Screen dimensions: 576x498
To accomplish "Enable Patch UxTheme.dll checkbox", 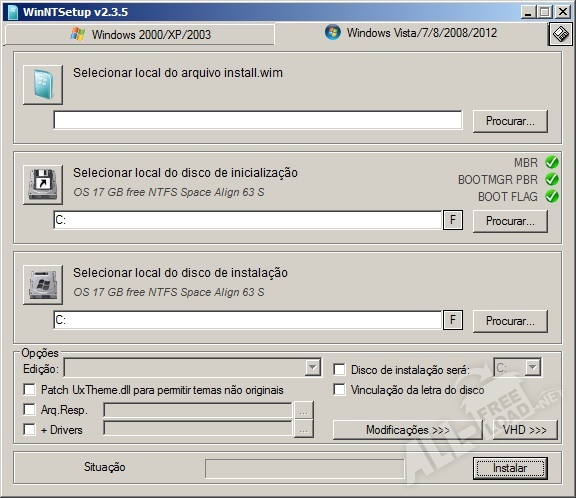I will pyautogui.click(x=29, y=389).
